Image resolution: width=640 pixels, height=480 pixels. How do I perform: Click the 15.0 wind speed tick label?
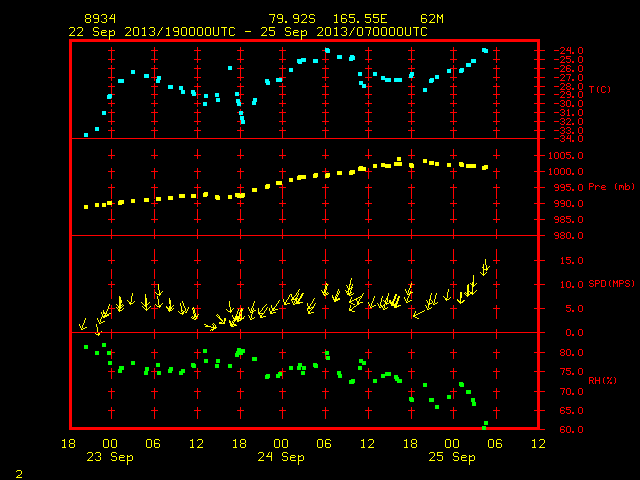pyautogui.click(x=571, y=260)
